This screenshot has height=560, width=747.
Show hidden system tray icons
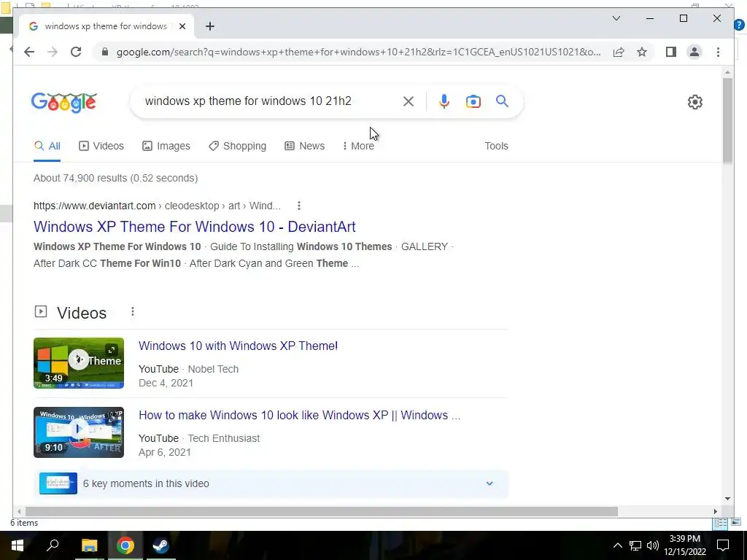pyautogui.click(x=617, y=545)
